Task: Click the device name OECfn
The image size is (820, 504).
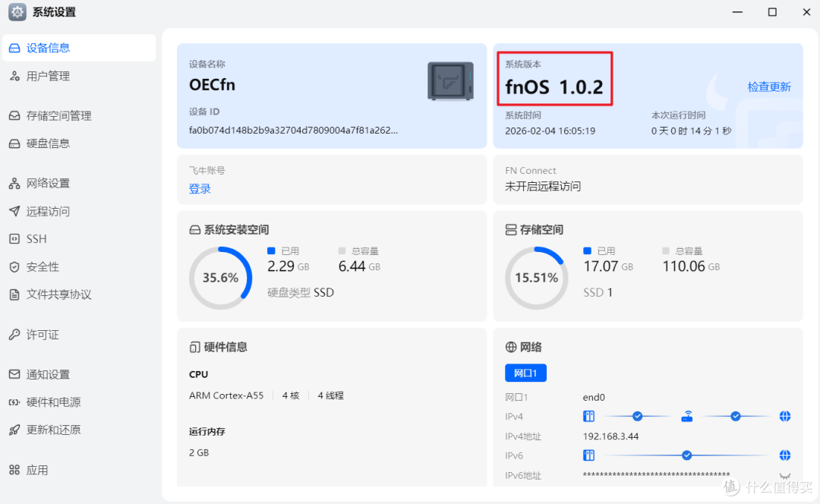Action: tap(212, 85)
